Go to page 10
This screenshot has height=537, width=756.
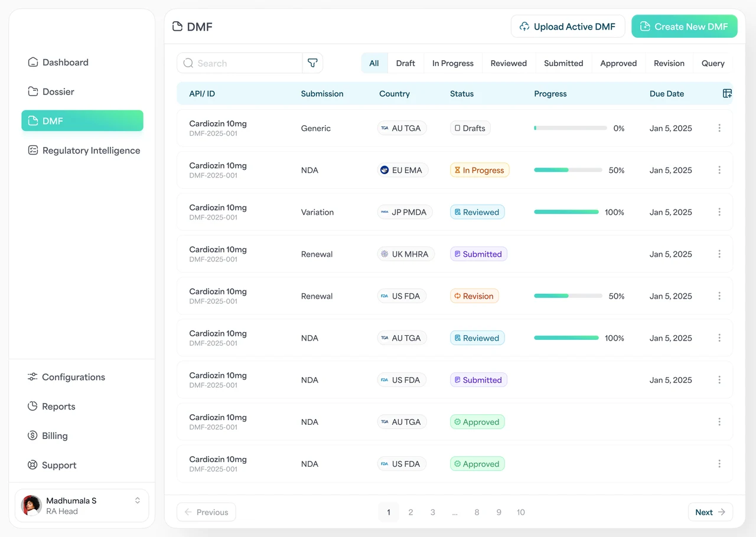point(520,512)
